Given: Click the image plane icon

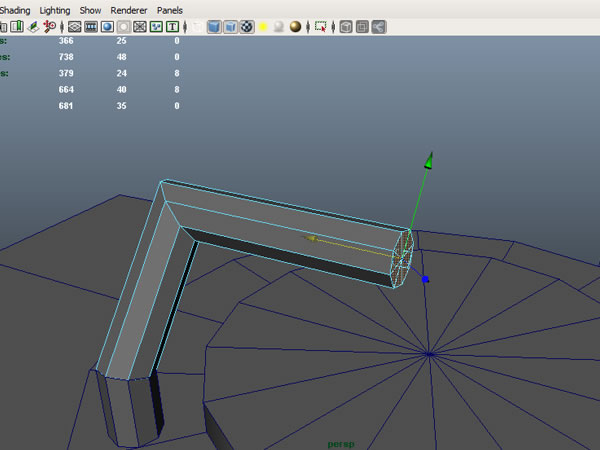Looking at the screenshot, I should pyautogui.click(x=32, y=26).
